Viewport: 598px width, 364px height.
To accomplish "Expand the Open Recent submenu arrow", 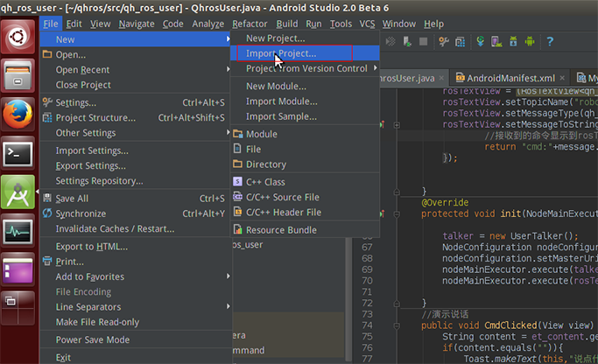I will click(x=228, y=69).
